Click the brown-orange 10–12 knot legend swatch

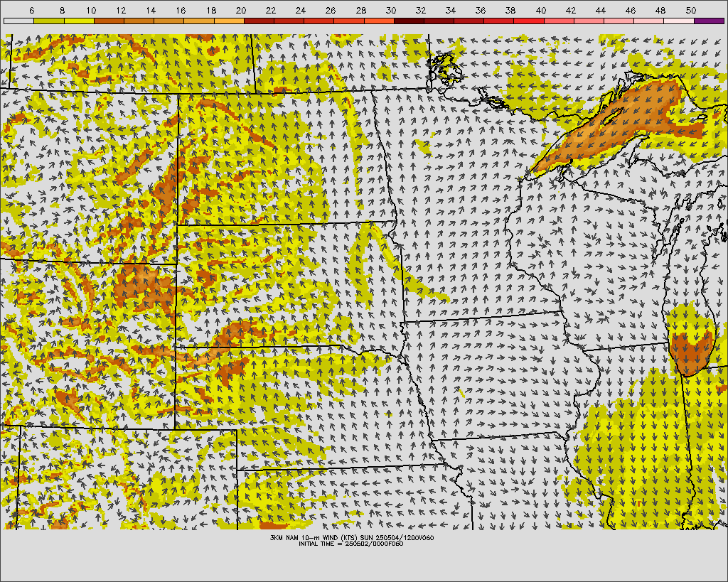tap(109, 21)
